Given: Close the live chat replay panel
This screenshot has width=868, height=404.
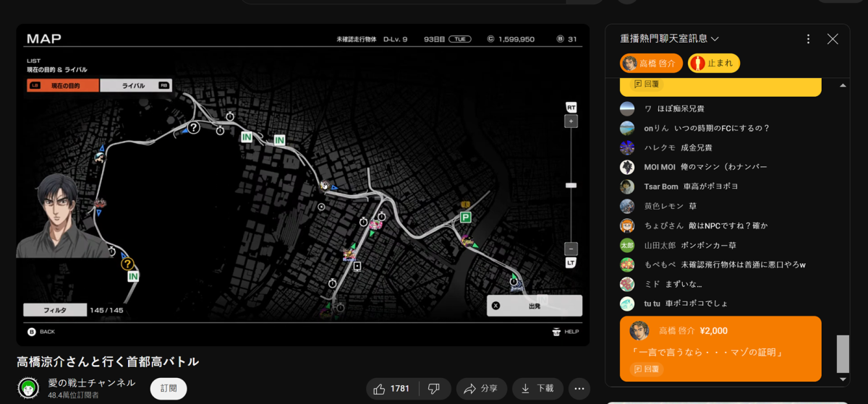Looking at the screenshot, I should [x=833, y=39].
